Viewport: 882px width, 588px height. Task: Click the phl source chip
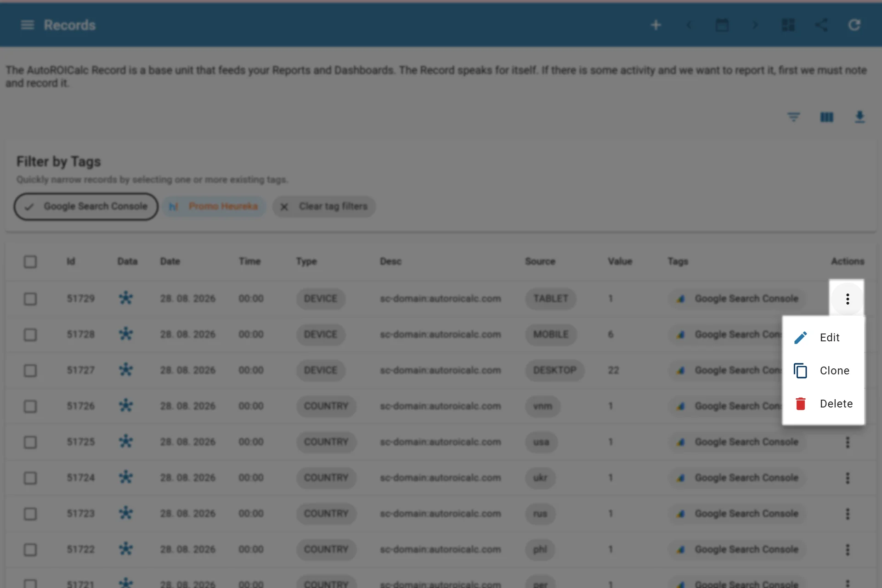pos(540,549)
